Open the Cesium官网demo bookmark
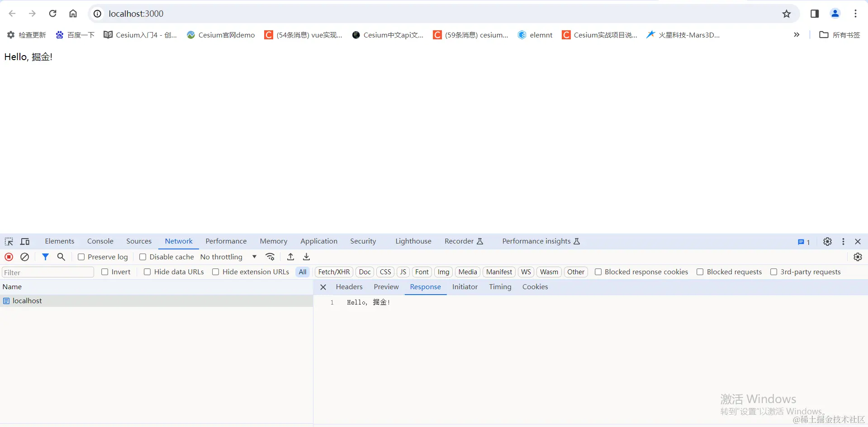 (221, 35)
